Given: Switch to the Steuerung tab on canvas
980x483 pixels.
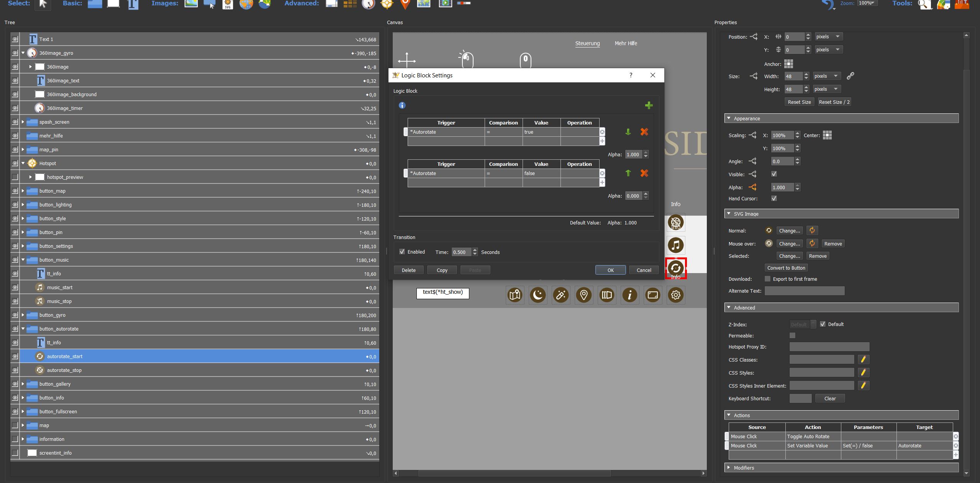Looking at the screenshot, I should click(587, 43).
